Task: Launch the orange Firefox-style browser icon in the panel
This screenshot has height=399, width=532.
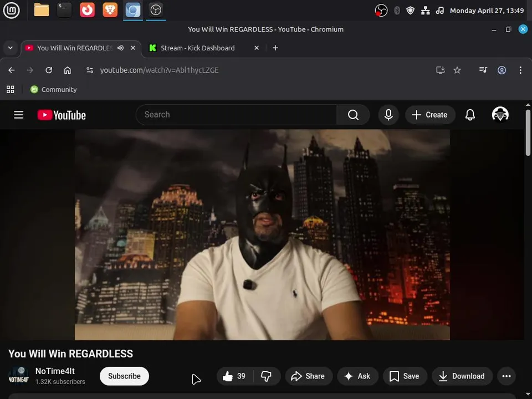Action: point(87,10)
